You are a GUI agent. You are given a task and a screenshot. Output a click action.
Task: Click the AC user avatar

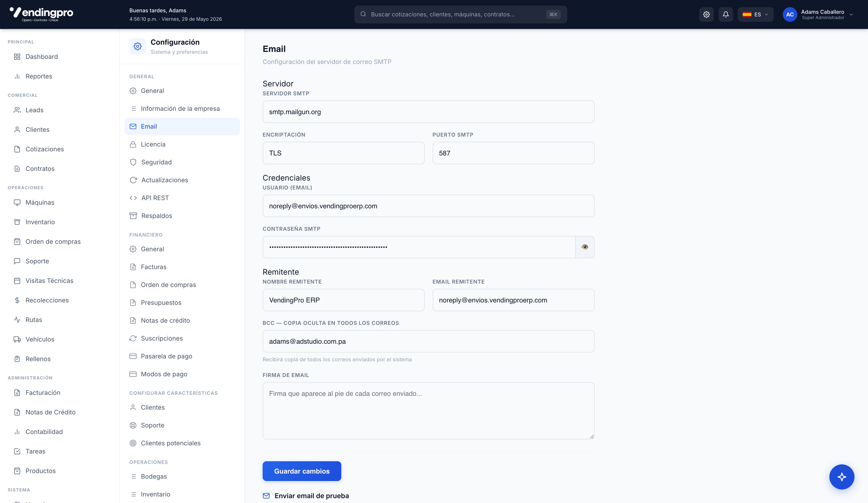(x=790, y=14)
